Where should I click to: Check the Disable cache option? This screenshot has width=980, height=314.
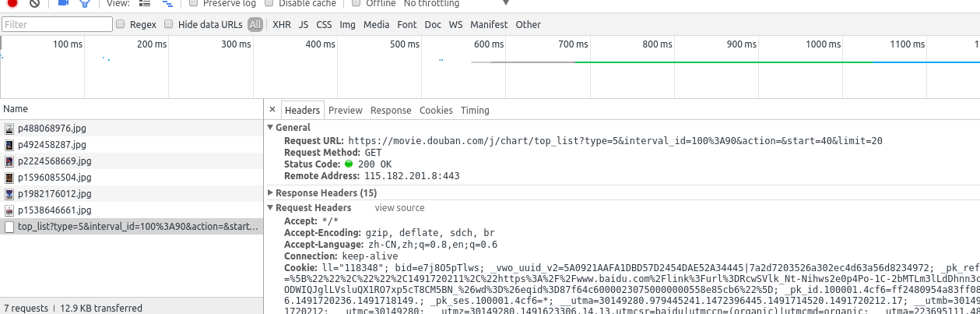[269, 3]
